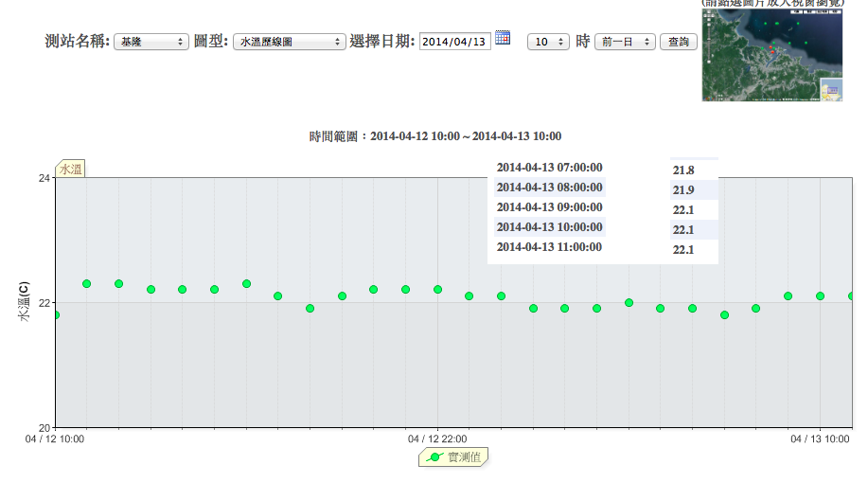Click the lowest data point near 21.8 late in series
This screenshot has height=483, width=868.
pyautogui.click(x=725, y=315)
